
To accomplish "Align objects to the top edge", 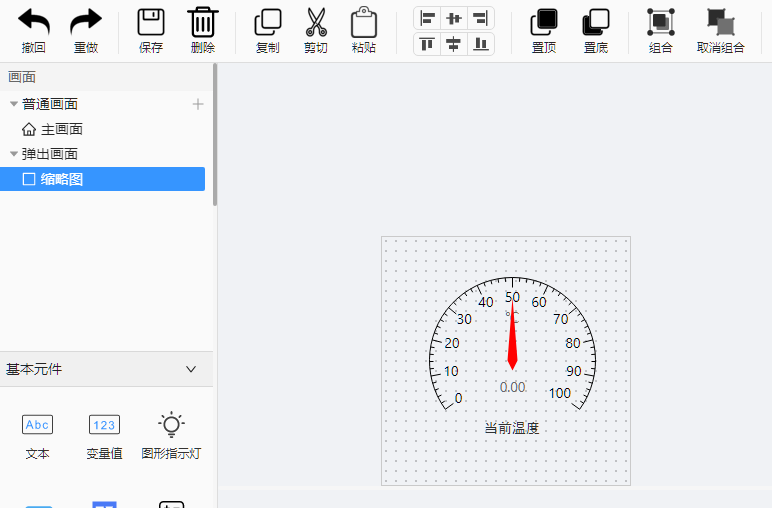I will click(x=427, y=44).
